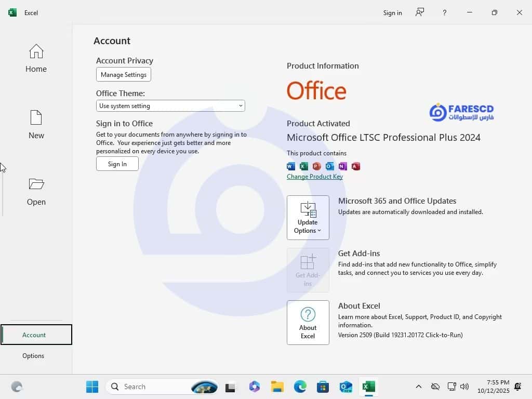Click Sign in at the top title bar
This screenshot has width=532, height=399.
point(392,13)
